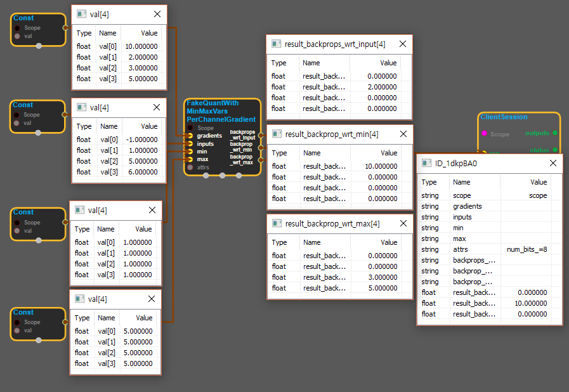Click the magenta Scope port on ClientSession
This screenshot has height=392, width=569.
[485, 134]
